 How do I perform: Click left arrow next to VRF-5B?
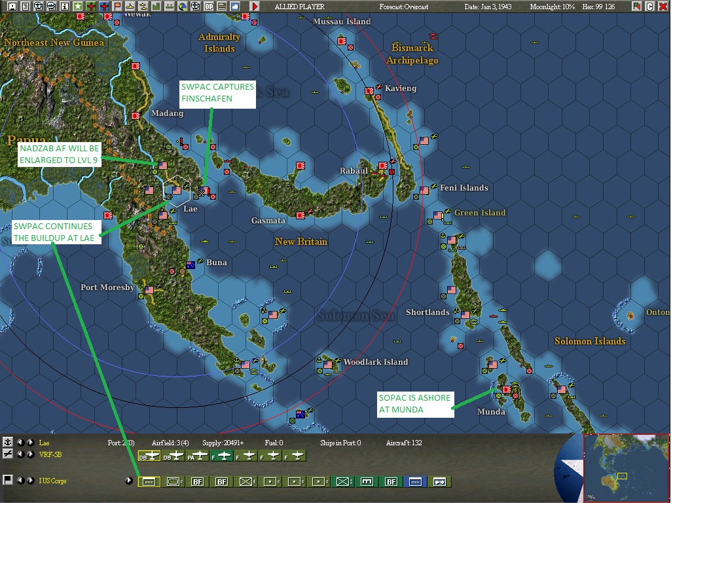click(x=21, y=454)
